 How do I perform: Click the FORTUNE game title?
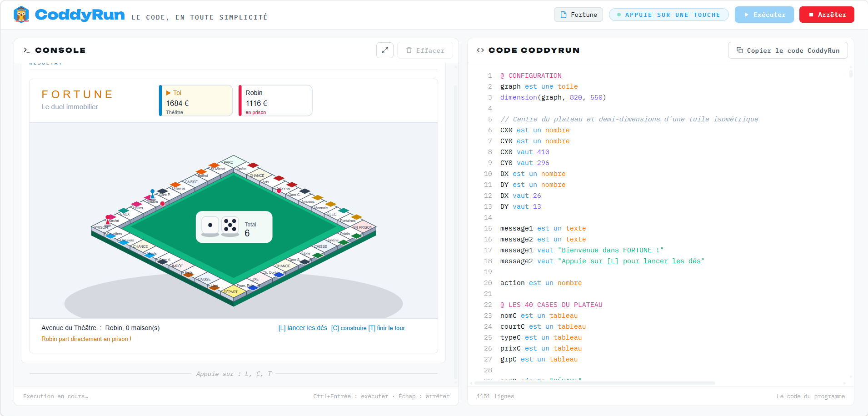coord(77,95)
